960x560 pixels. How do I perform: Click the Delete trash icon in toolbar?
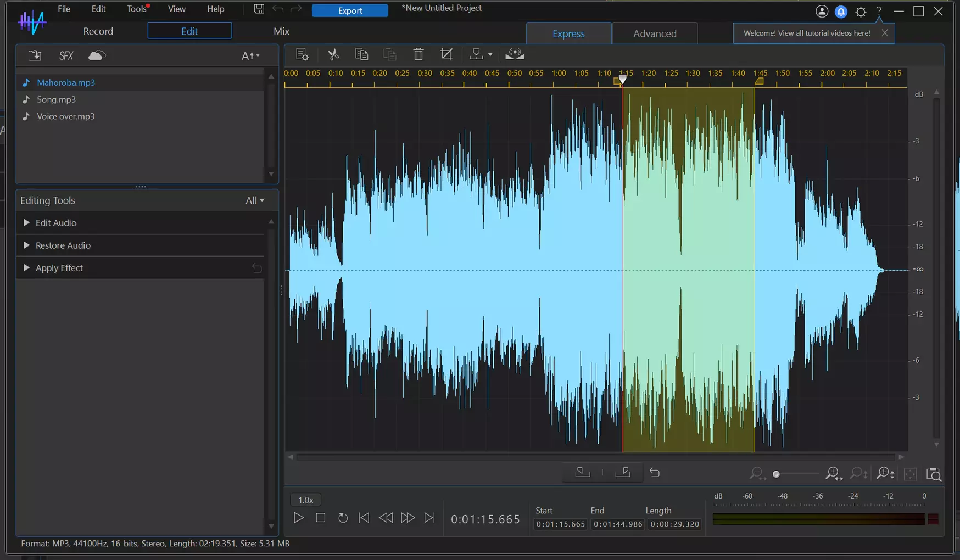click(x=418, y=54)
